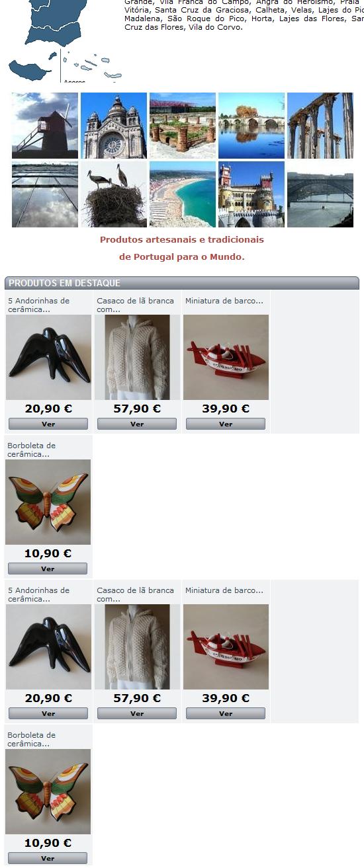
Task: Click the Ver button under the first 39,90 € boat miniature listing
Action: click(226, 424)
